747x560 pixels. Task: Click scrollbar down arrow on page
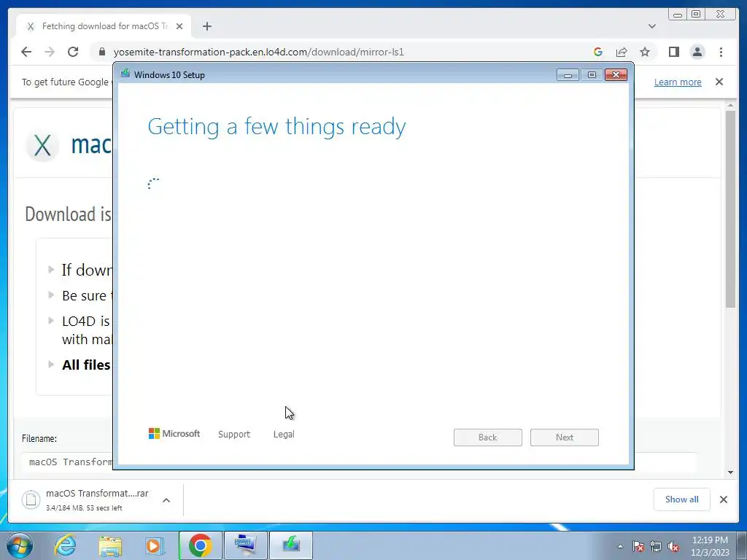coord(731,472)
